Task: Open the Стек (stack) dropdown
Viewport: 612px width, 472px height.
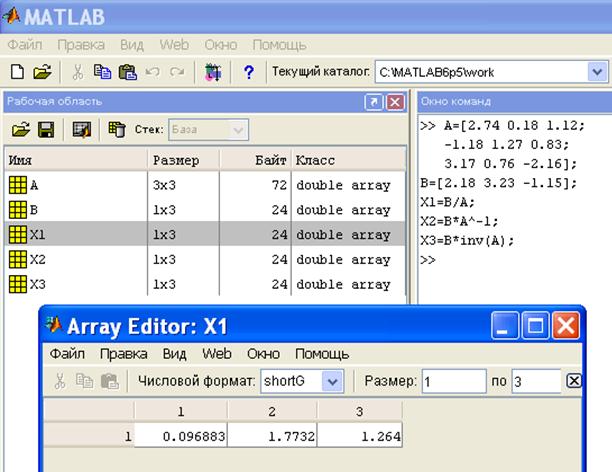Action: tap(238, 130)
